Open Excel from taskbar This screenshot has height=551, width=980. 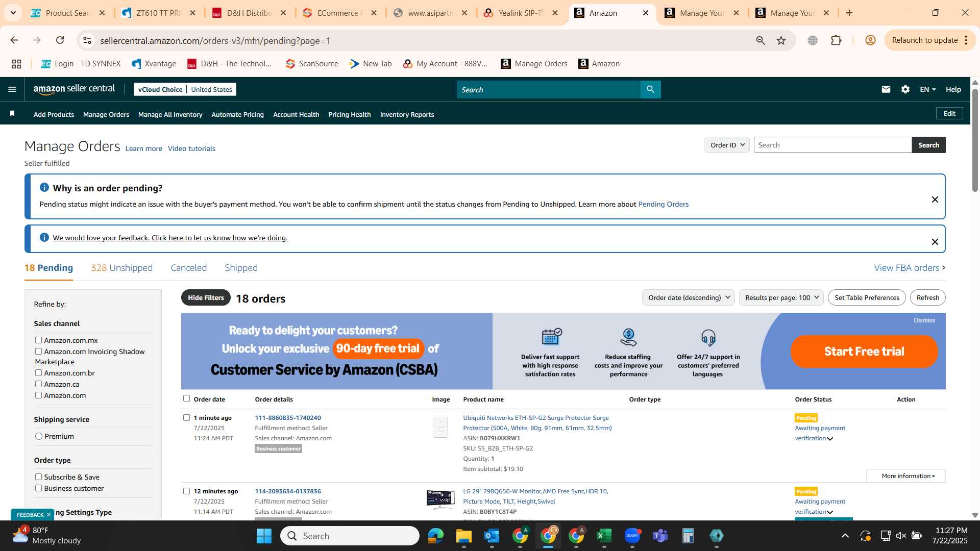tap(604, 536)
